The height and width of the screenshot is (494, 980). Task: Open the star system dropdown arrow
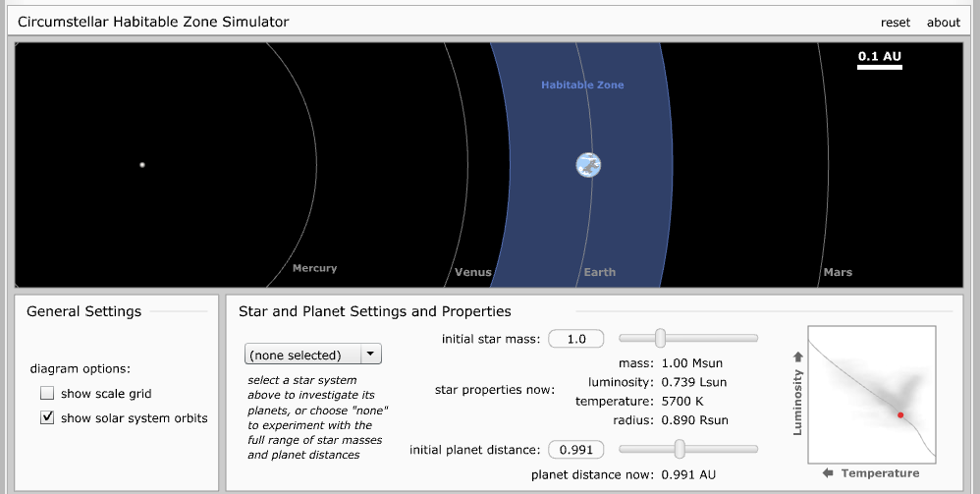click(x=370, y=355)
